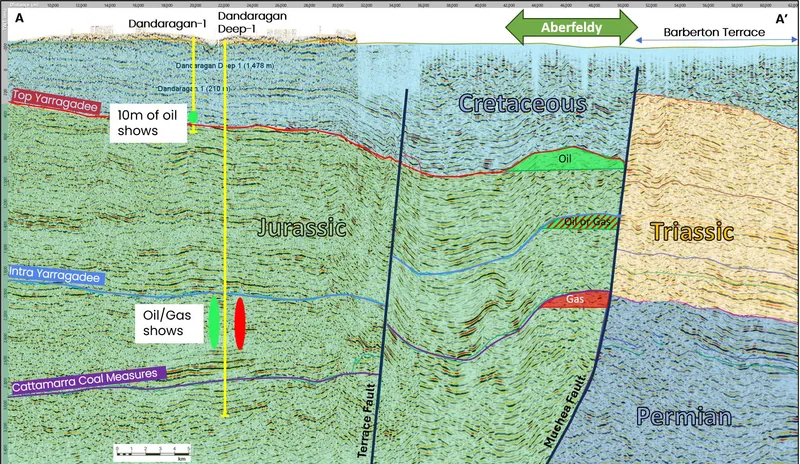Click the 'Oil/Gas shows' annotation box
The image size is (800, 464).
tap(169, 323)
